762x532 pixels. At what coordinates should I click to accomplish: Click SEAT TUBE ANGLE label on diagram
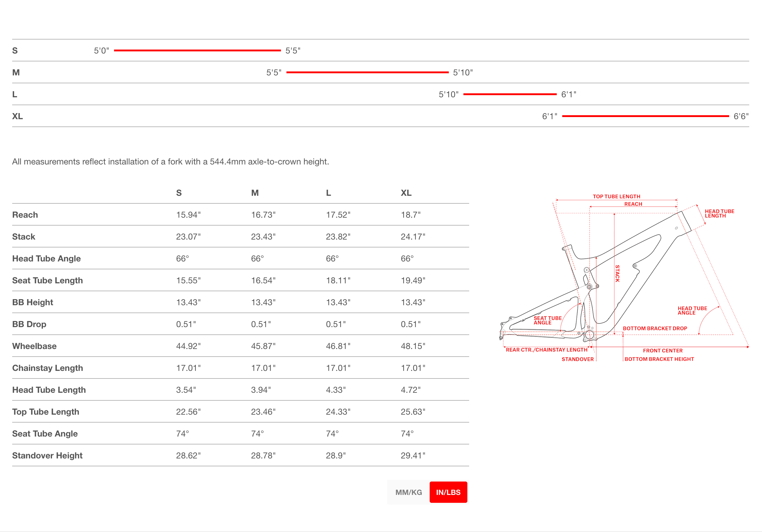point(547,320)
